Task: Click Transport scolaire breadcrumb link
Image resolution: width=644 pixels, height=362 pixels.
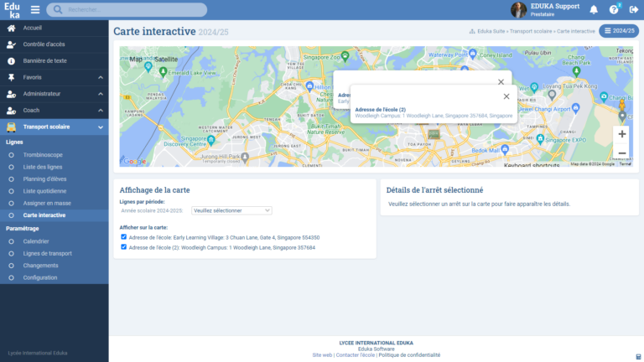Action: click(531, 31)
